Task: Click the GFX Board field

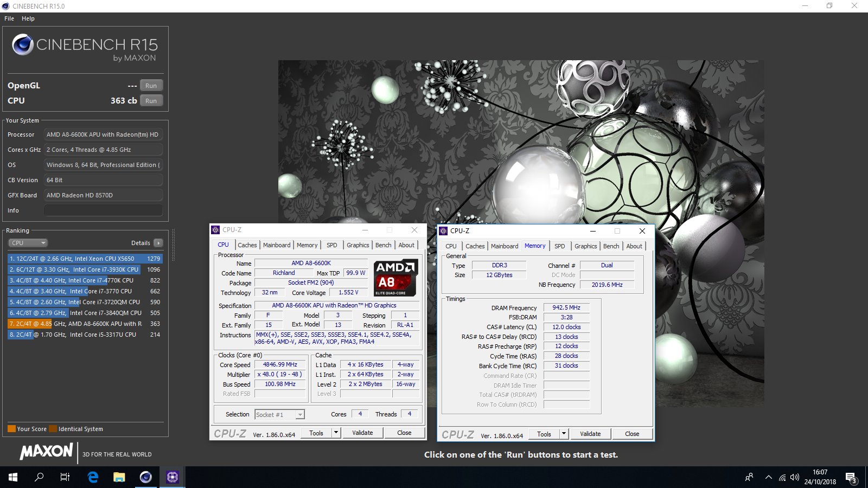Action: 103,195
